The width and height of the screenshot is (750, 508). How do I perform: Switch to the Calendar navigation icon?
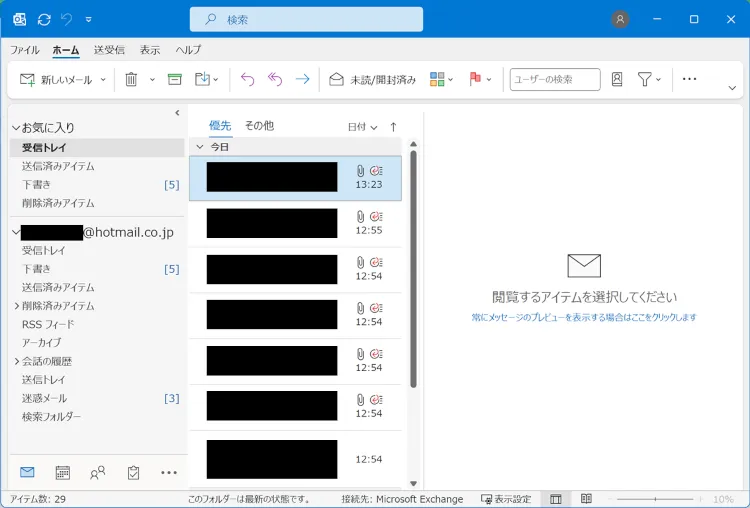[63, 473]
